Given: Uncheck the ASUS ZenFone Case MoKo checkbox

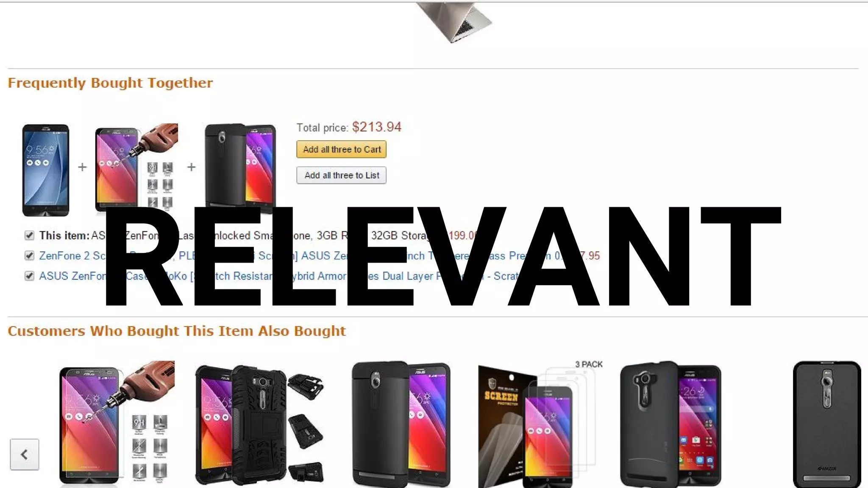Looking at the screenshot, I should pyautogui.click(x=29, y=276).
